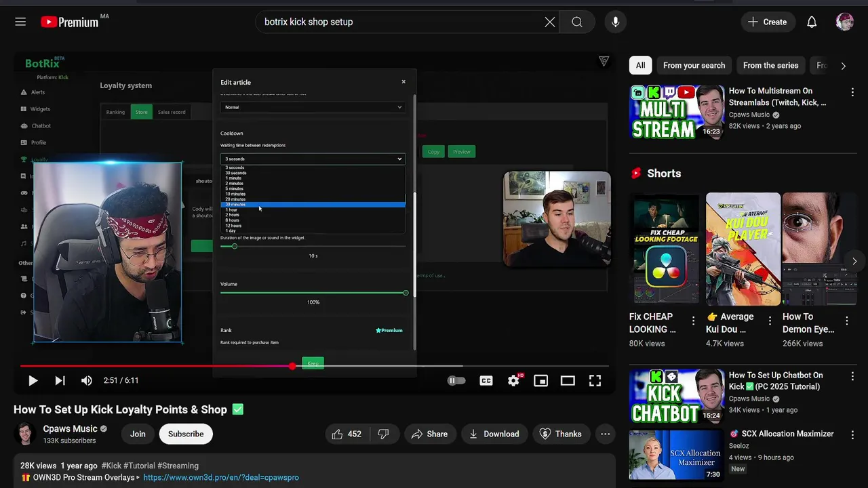Screen dimensions: 868x488
Task: Open options for Multistream On Streamlabs video
Action: tap(852, 91)
